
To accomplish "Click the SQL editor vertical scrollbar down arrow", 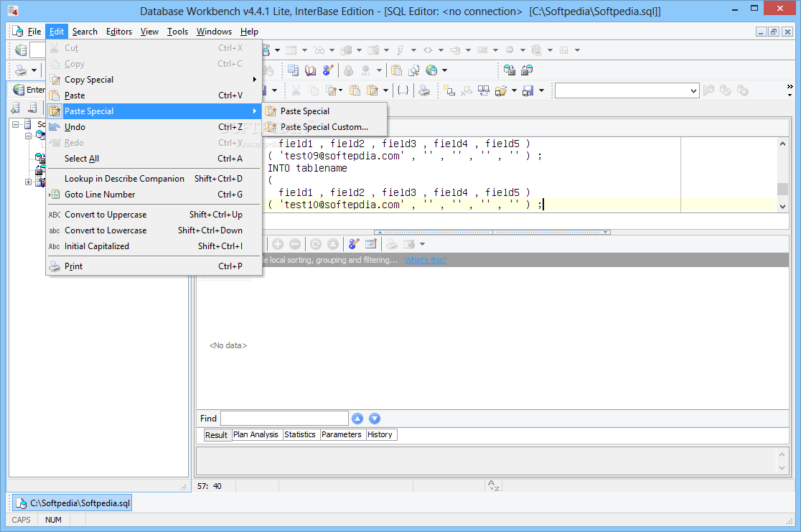I will pos(782,207).
